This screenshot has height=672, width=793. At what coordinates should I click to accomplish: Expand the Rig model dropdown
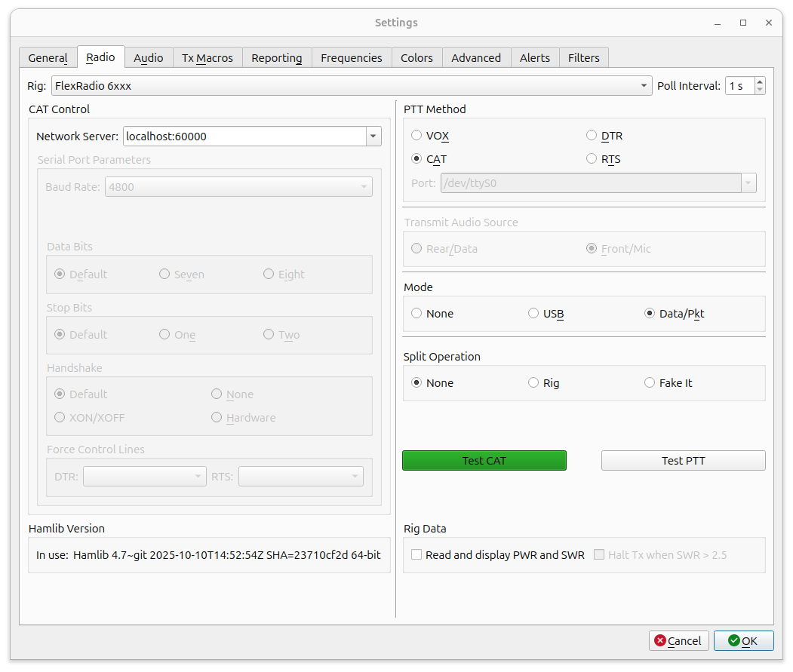(x=644, y=86)
